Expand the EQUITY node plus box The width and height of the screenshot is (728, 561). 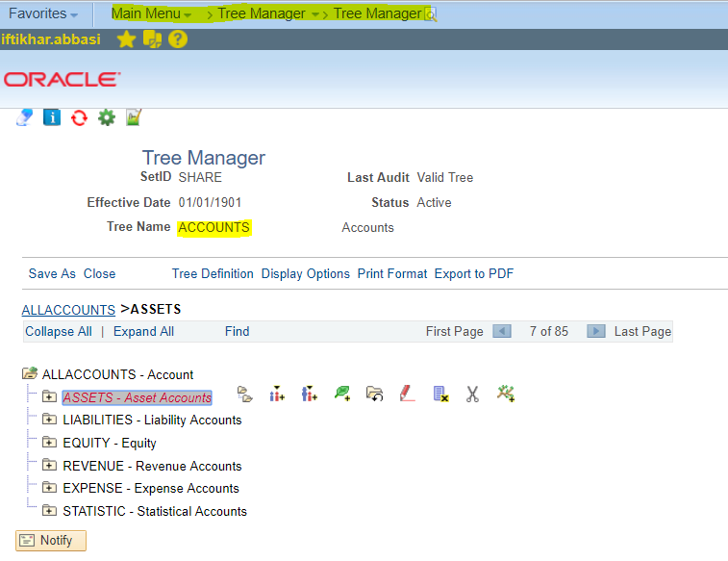pos(49,442)
